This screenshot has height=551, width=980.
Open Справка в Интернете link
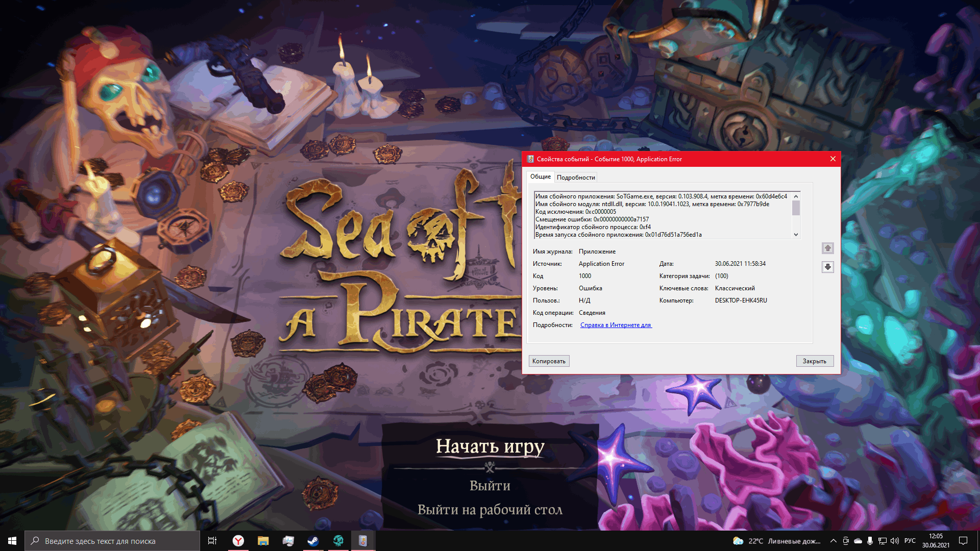click(x=616, y=325)
